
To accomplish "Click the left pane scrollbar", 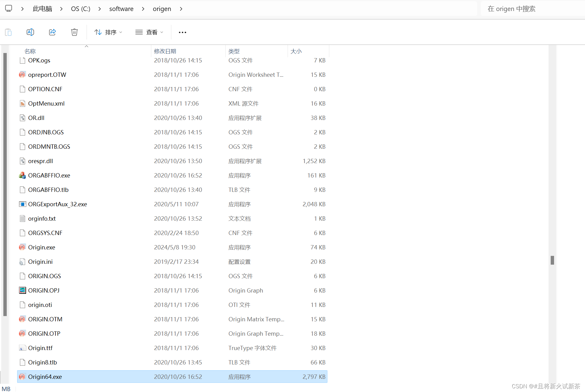I will (x=5, y=185).
